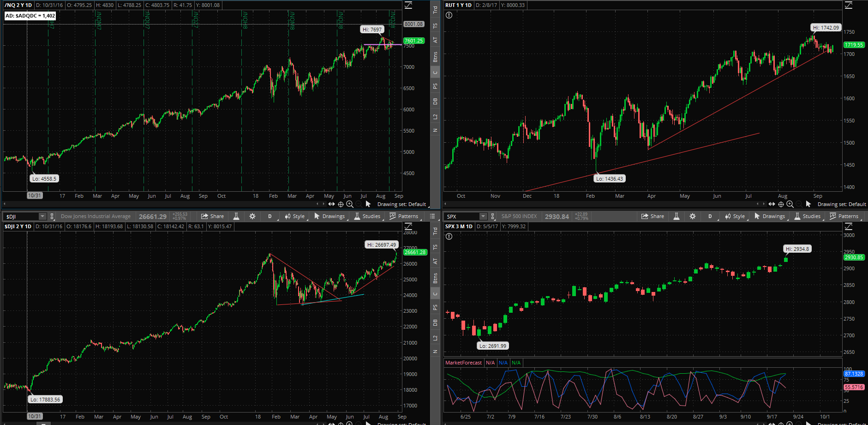Screen dimensions: 868x425
Task: Open chart settings gear in the $DJI toolbar
Action: click(252, 216)
